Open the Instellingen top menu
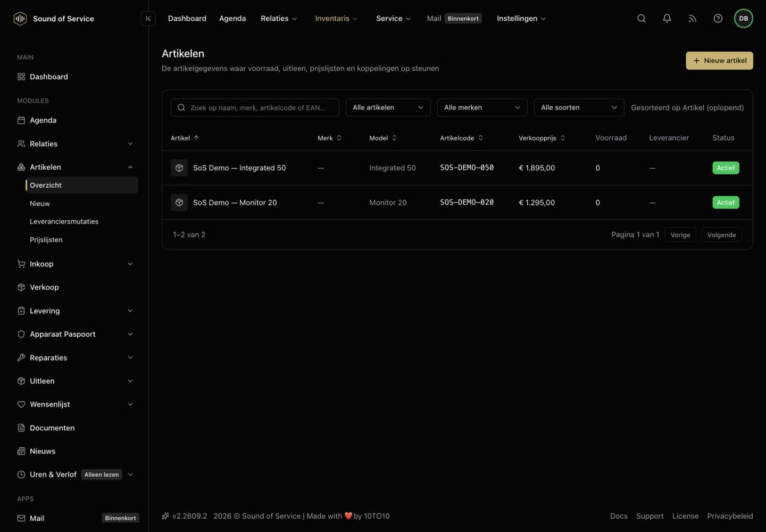The width and height of the screenshot is (766, 532). click(x=521, y=19)
